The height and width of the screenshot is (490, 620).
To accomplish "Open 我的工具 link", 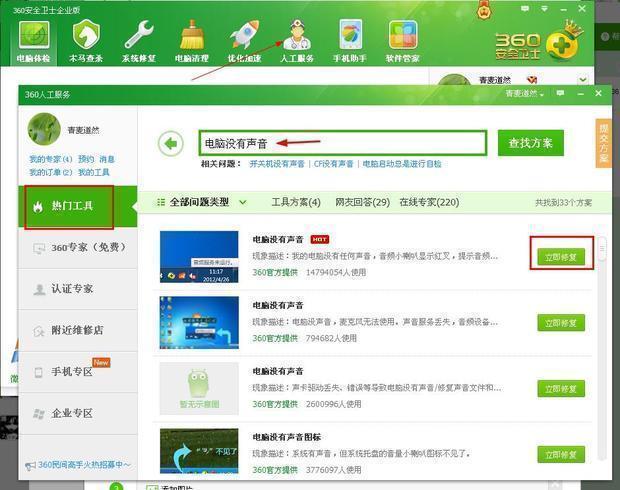I will (x=94, y=172).
